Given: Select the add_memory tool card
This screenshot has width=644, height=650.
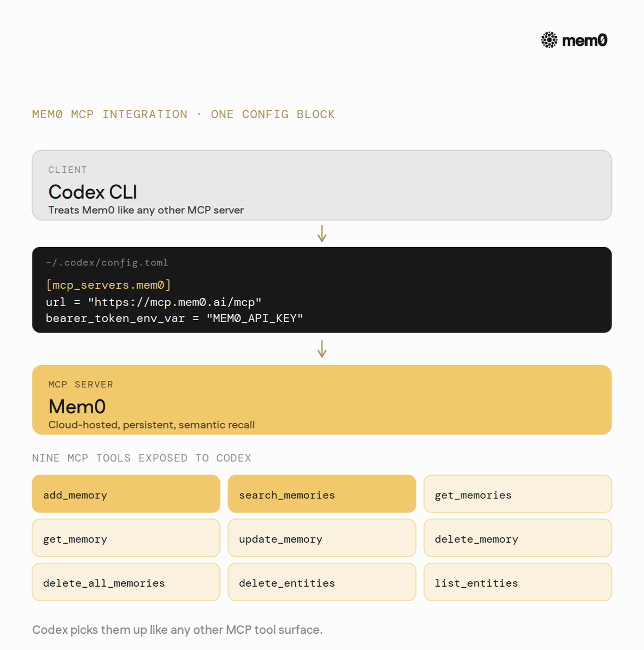Looking at the screenshot, I should click(126, 494).
